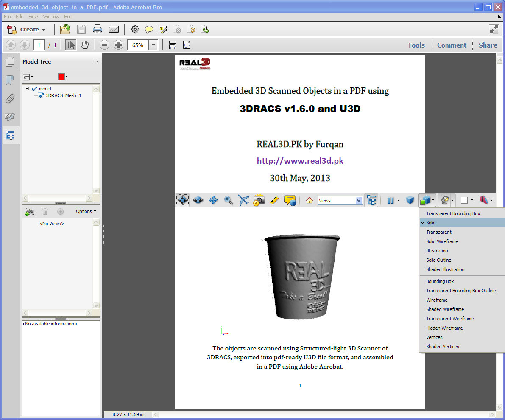Select the 3D Pan tool

click(213, 200)
